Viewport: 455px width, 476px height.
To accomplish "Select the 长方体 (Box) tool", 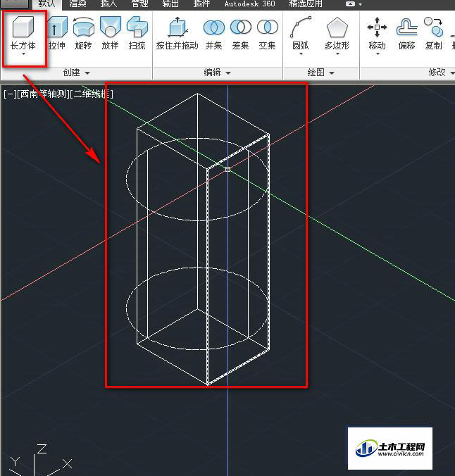I will [x=23, y=32].
